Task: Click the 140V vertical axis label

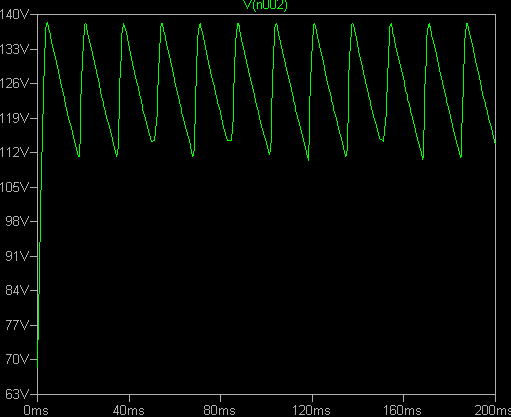Action: 14,15
